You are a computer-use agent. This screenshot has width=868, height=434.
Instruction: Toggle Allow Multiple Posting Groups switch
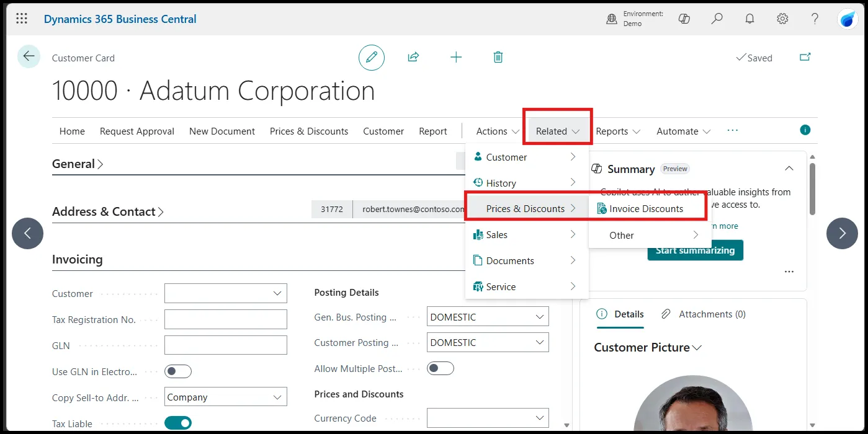[x=441, y=368]
